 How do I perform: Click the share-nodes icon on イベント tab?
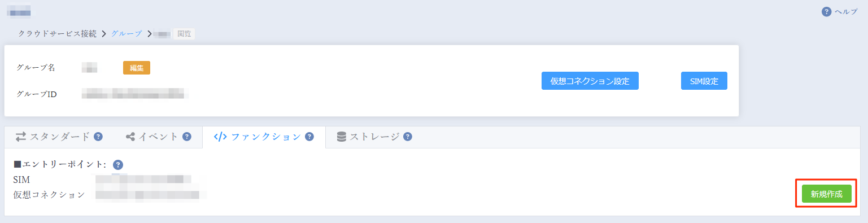pos(130,137)
